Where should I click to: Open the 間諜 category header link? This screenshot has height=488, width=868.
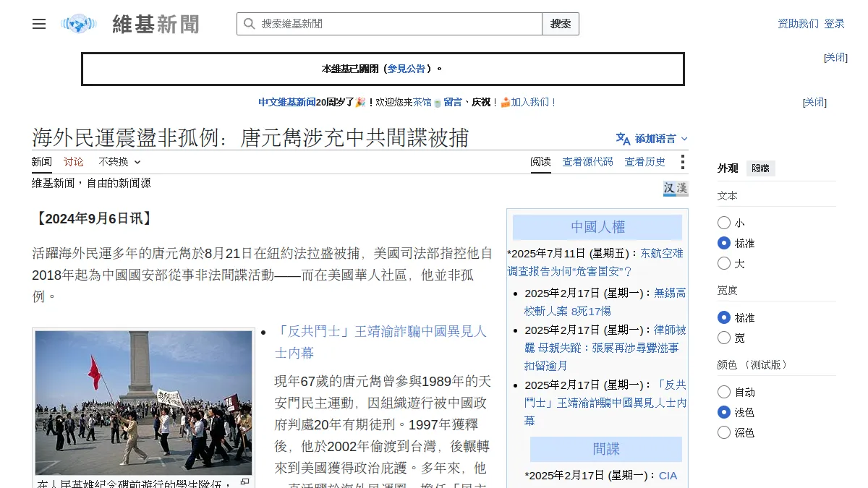click(x=606, y=449)
